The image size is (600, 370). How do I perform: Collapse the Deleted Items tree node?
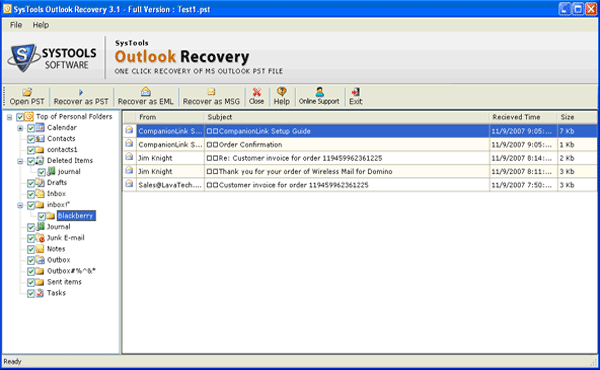(20, 161)
